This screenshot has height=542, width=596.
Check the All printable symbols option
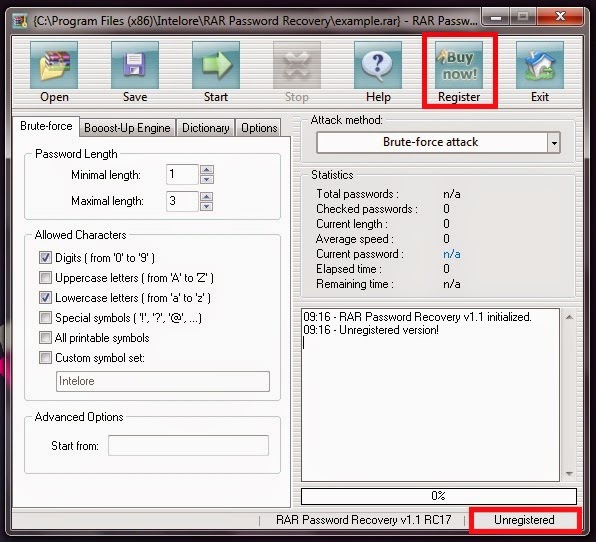[45, 338]
